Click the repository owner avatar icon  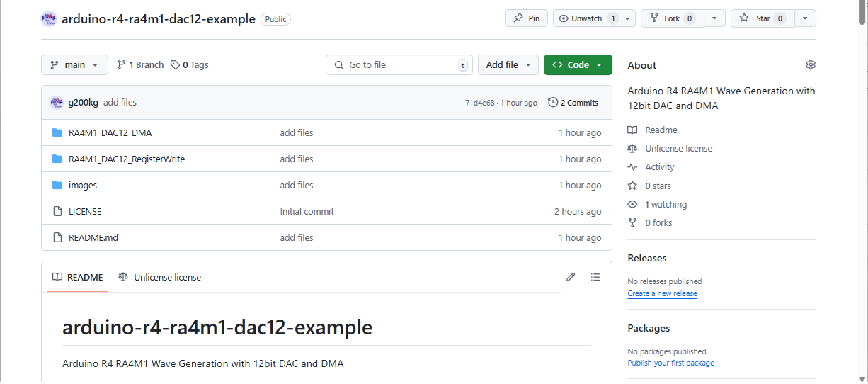pyautogui.click(x=49, y=18)
